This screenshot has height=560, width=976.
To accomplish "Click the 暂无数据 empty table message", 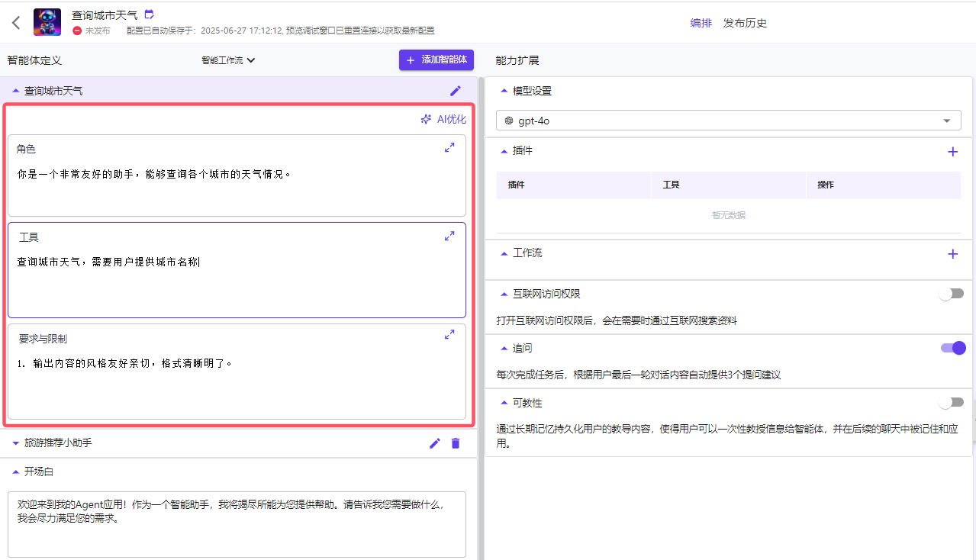I will point(729,215).
